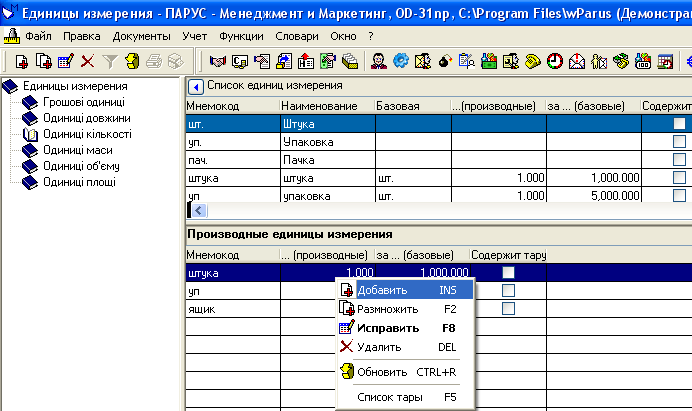
Task: Select Одиниці кількості in the tree
Action: tap(87, 134)
